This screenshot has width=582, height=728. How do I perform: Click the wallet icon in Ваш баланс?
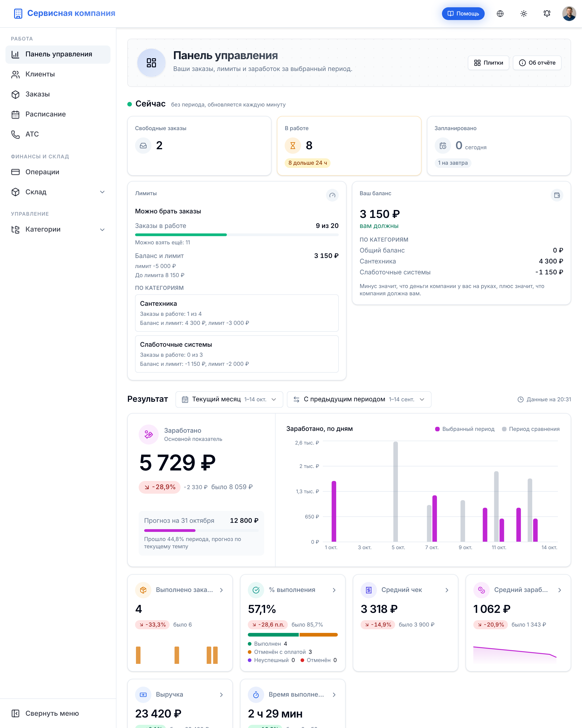point(557,195)
